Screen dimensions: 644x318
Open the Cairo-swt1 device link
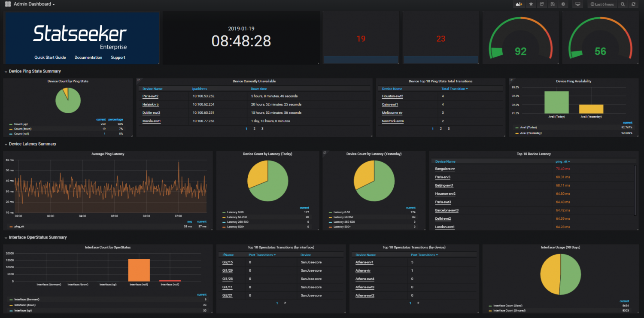(x=390, y=104)
